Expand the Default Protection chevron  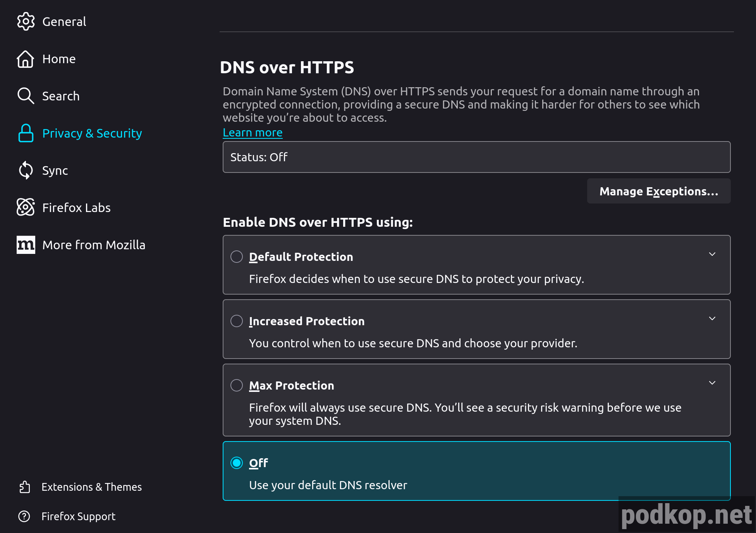click(x=712, y=254)
